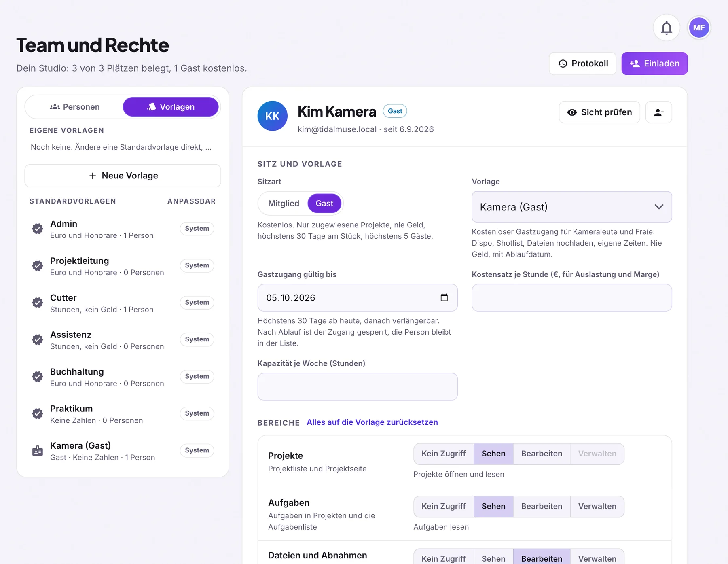Click the Gastzugang gültig bis date field

tap(358, 298)
